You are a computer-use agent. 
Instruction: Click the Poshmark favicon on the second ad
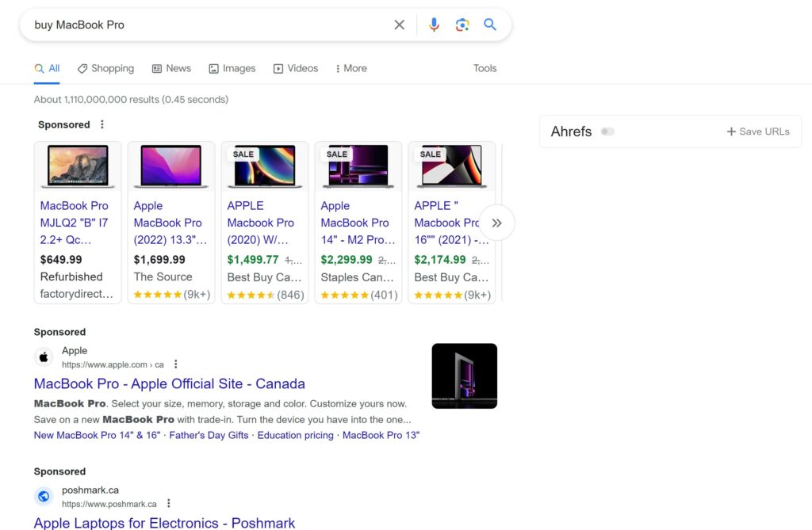tap(44, 496)
